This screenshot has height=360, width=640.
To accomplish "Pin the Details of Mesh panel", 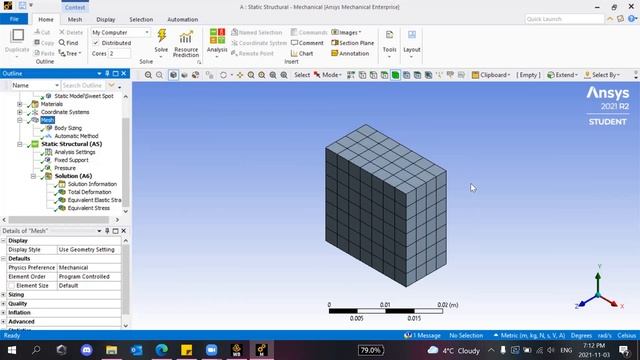I will (x=107, y=231).
